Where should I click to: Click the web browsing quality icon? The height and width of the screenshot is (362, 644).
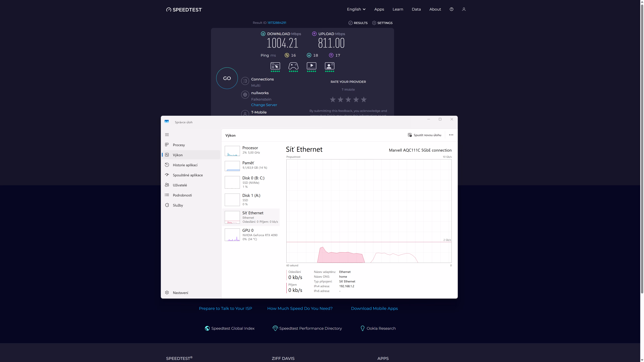pos(275,66)
